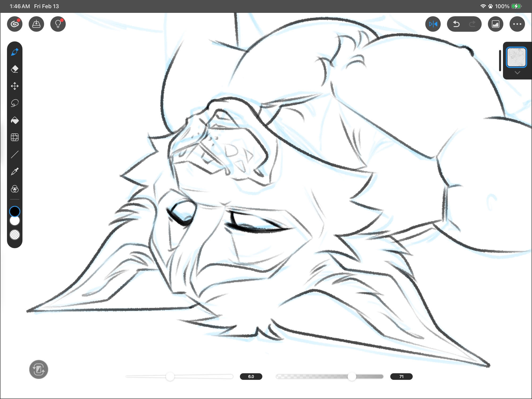This screenshot has width=532, height=399.
Task: Expand the layers panel chevron
Action: pos(517,73)
